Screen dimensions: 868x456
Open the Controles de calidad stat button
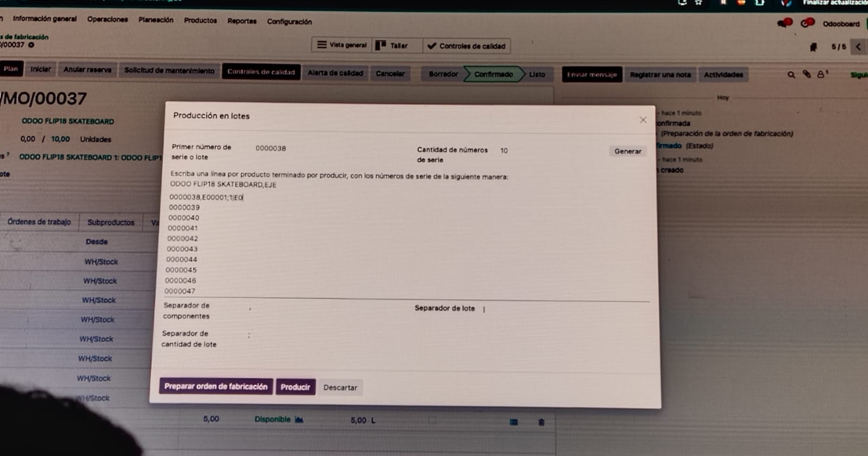[467, 46]
